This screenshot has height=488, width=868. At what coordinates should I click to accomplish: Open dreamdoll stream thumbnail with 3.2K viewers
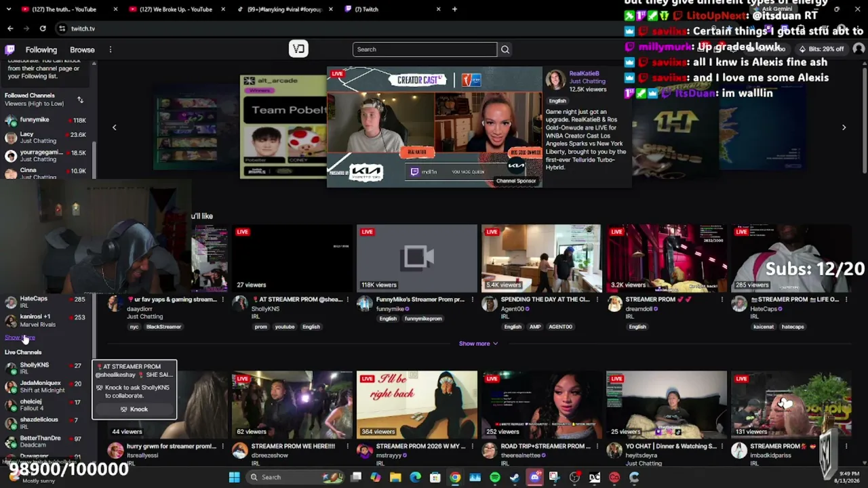tap(667, 258)
